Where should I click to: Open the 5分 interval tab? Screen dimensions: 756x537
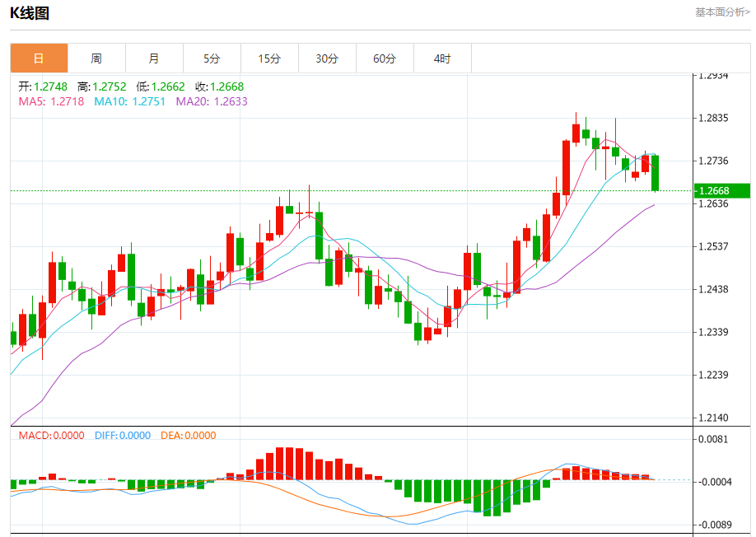(x=212, y=58)
